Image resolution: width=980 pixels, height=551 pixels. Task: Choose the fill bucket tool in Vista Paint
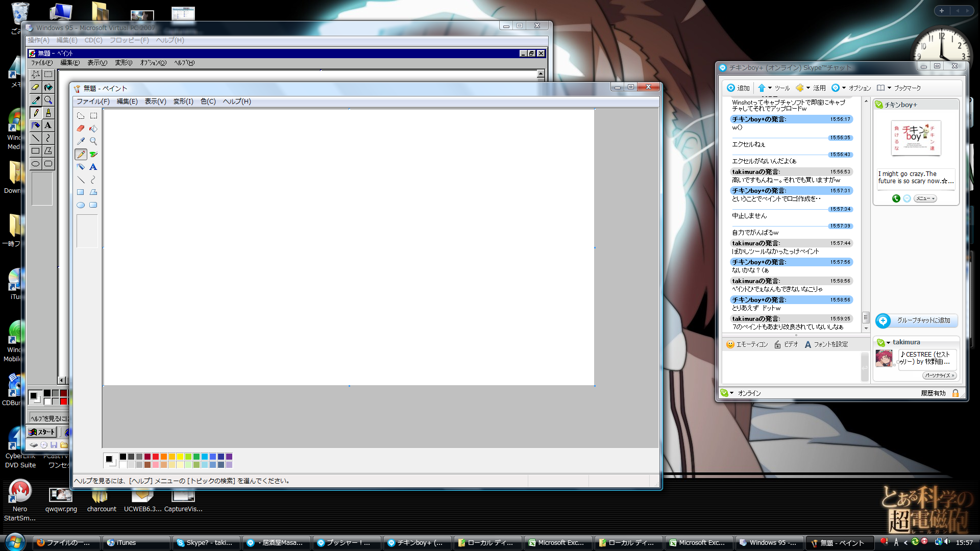(x=93, y=129)
